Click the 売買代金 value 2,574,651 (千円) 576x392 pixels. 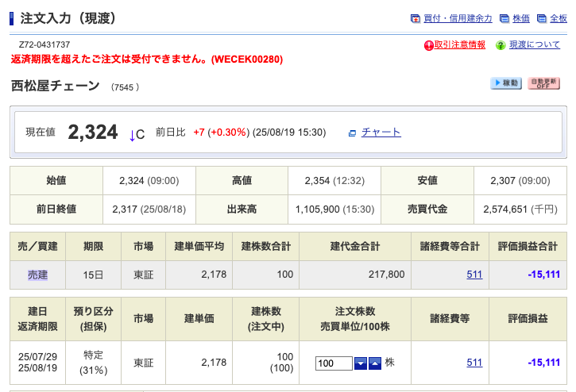click(520, 209)
